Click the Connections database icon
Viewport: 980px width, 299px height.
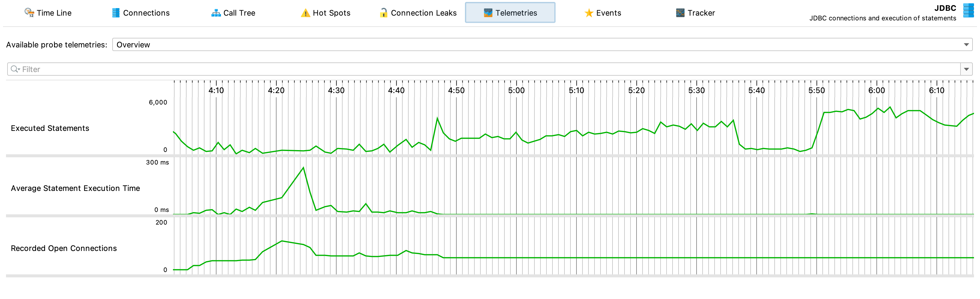tap(116, 13)
